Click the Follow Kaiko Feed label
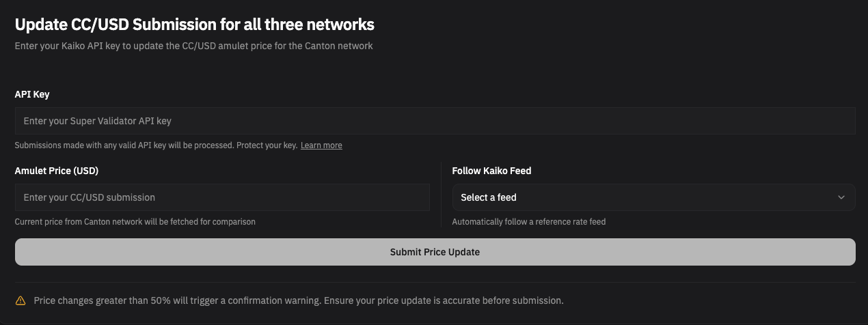 [x=491, y=171]
